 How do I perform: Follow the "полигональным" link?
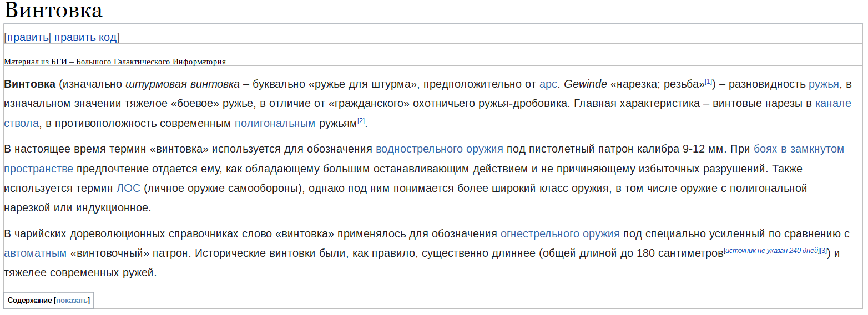[x=275, y=123]
